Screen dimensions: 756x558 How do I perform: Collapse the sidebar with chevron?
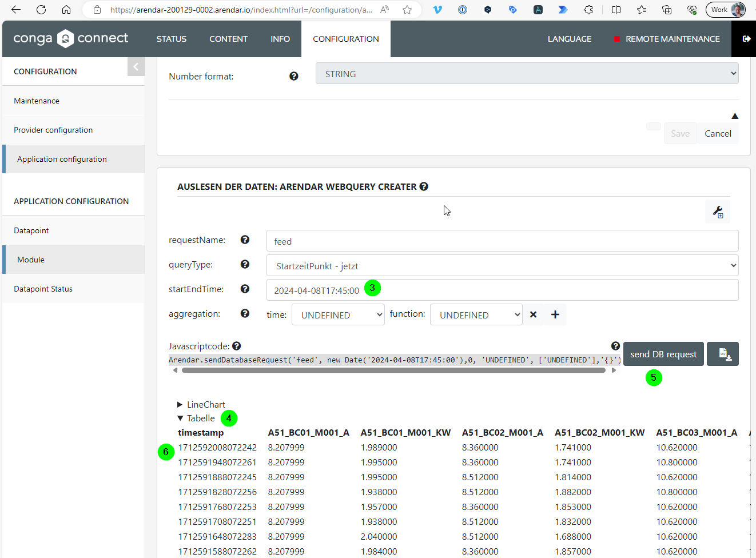click(136, 67)
